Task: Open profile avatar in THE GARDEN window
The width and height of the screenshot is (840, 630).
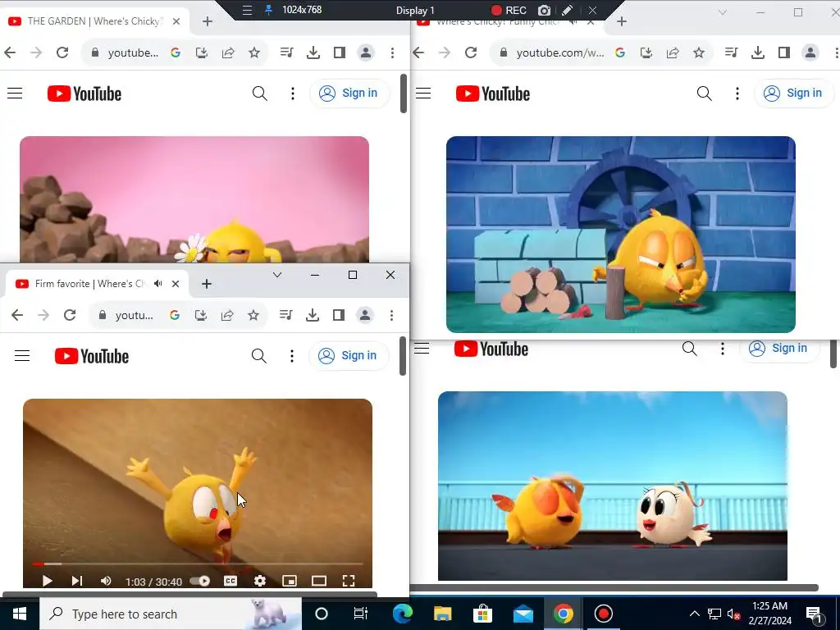Action: pos(366,52)
